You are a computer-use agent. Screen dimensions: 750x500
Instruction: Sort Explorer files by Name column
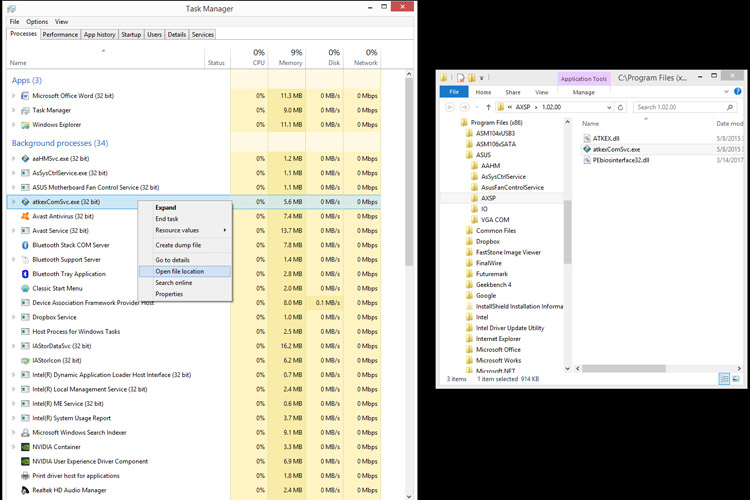(x=590, y=123)
